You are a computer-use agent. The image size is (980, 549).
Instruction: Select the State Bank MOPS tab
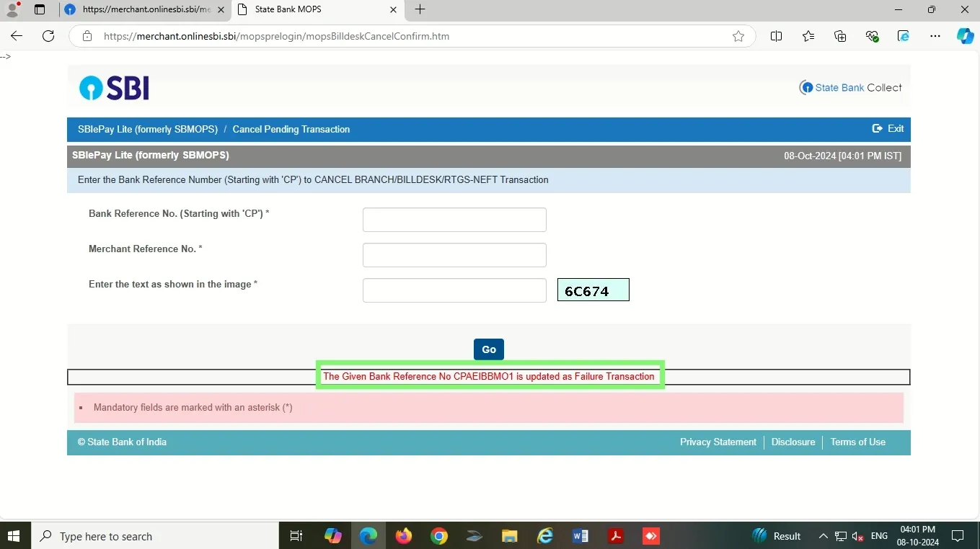click(x=317, y=9)
